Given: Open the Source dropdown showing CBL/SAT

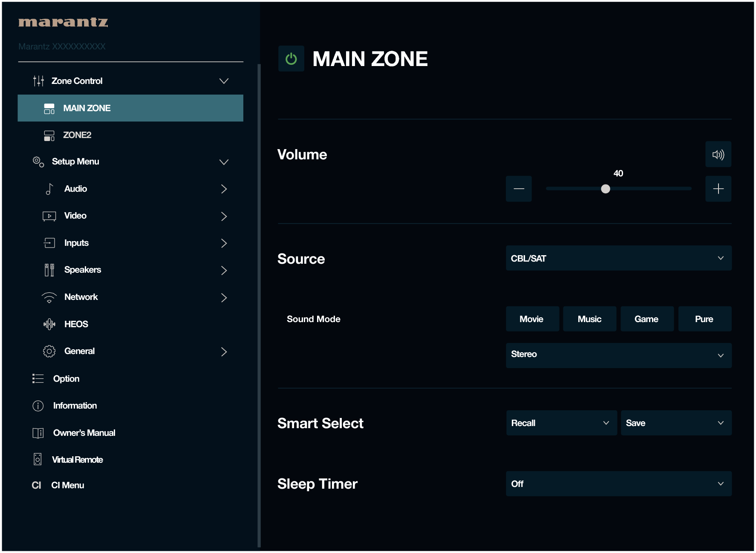Looking at the screenshot, I should pos(618,258).
